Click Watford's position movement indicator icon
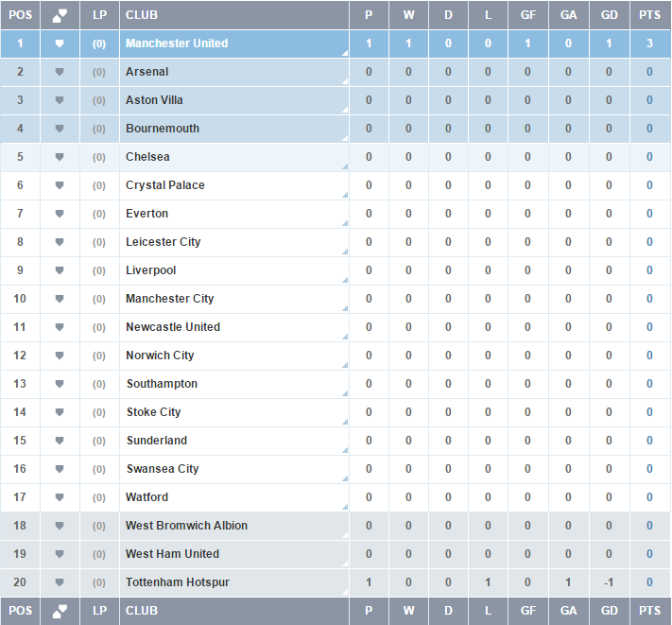 (60, 497)
